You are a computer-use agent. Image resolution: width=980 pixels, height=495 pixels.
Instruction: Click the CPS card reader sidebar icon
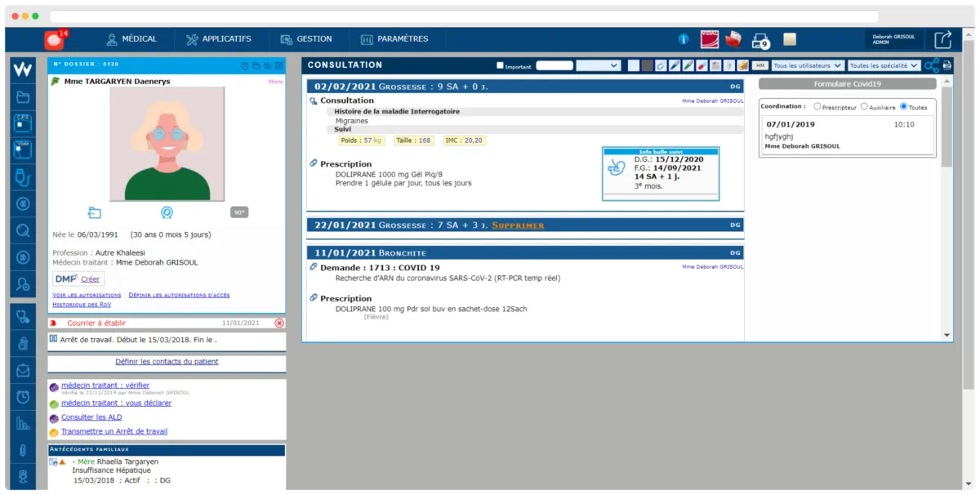coord(23,123)
